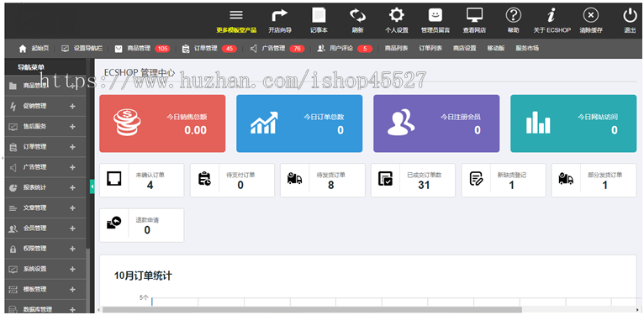The height and width of the screenshot is (315, 644).
Task: Click the 退出 power icon to log out
Action: [x=630, y=16]
